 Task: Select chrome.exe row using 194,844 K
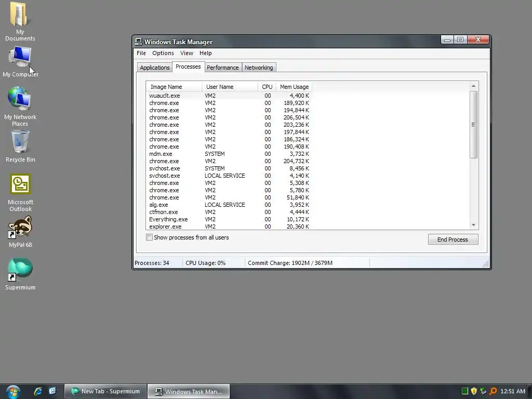pos(229,110)
